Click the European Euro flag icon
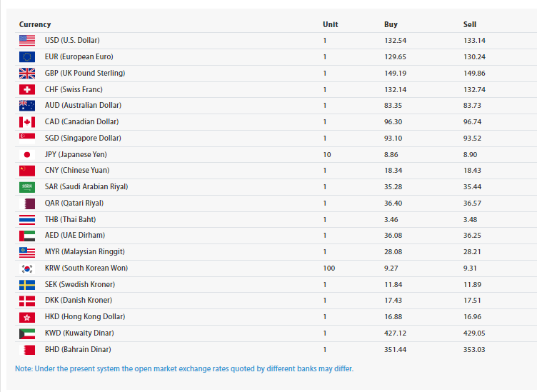Screen dimensions: 537x392 click(x=27, y=57)
